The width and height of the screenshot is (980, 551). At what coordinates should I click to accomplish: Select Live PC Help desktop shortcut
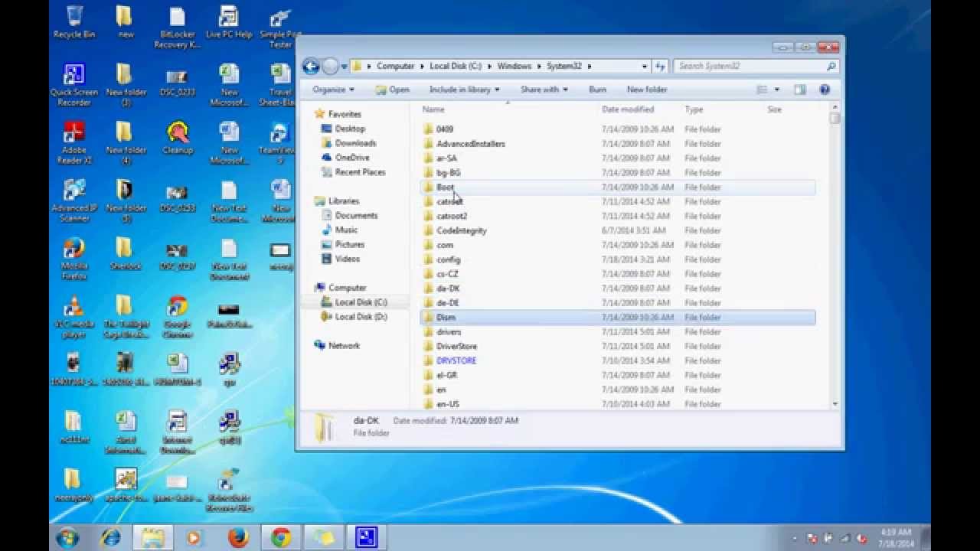click(x=228, y=21)
